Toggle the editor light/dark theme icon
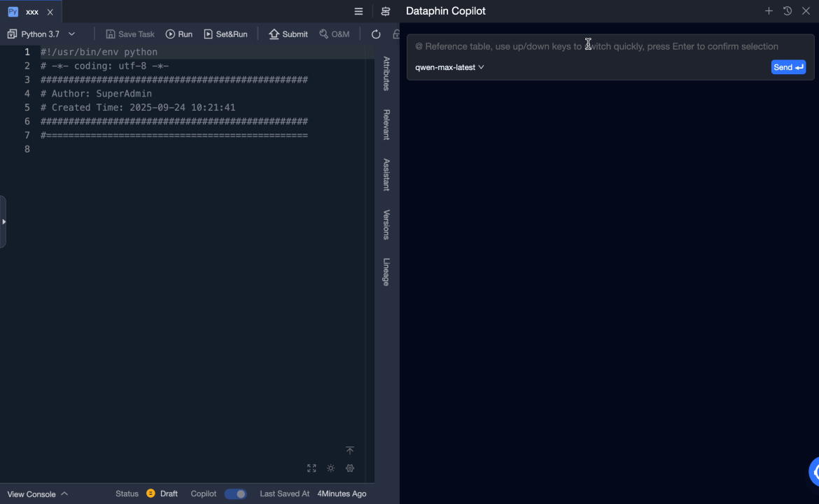This screenshot has width=819, height=504. 330,468
